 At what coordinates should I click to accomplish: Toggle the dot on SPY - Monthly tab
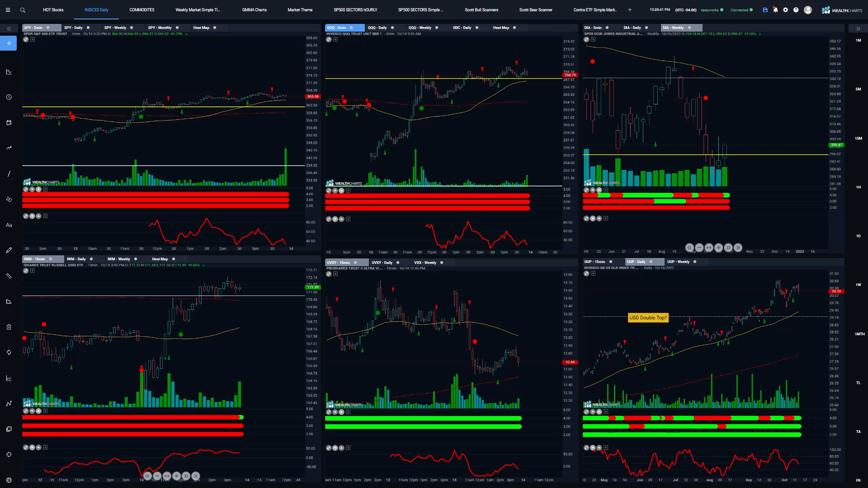[177, 28]
